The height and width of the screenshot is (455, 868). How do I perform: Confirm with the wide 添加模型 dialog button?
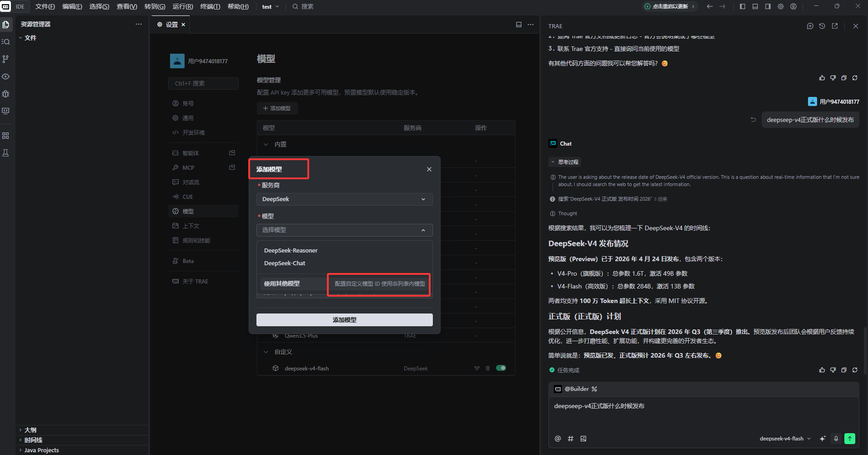[x=344, y=320]
